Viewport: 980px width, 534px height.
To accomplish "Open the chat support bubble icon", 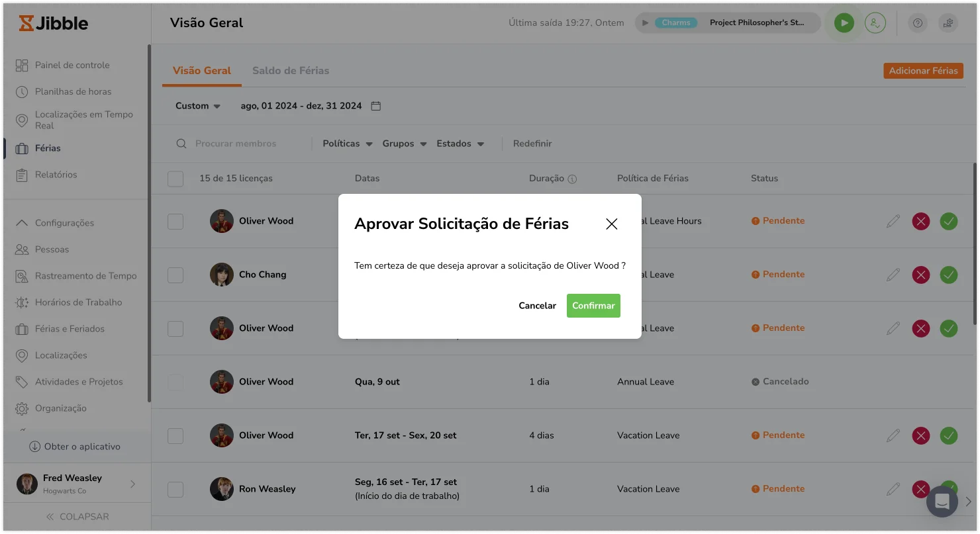I will pos(942,502).
